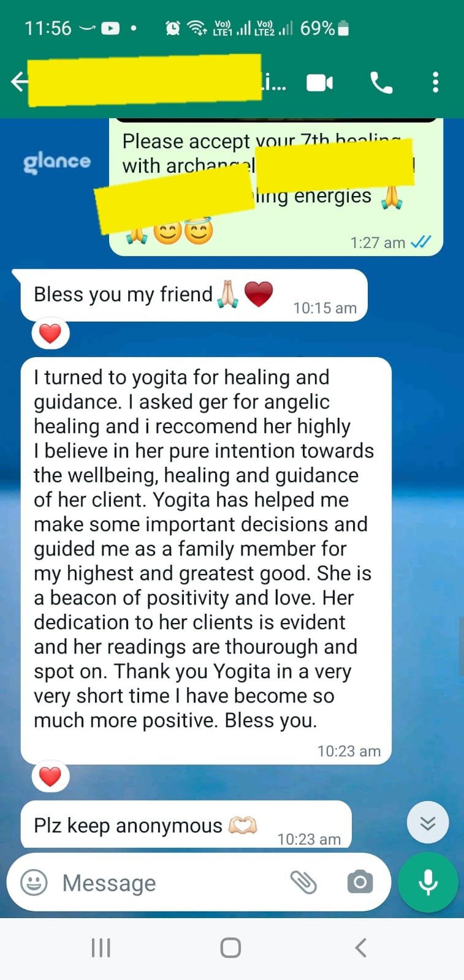This screenshot has height=980, width=464.
Task: Tap heart reaction under "Bless you my friend"
Action: 50,334
